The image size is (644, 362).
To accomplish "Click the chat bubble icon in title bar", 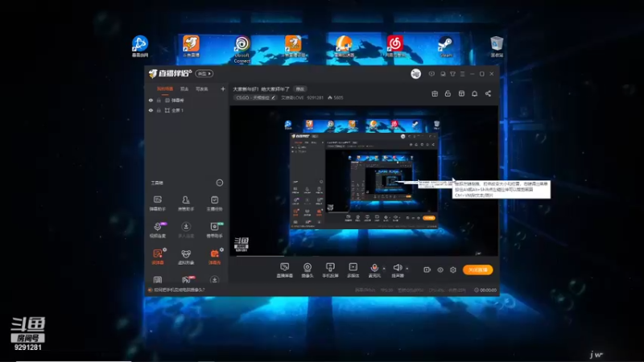I will [431, 74].
